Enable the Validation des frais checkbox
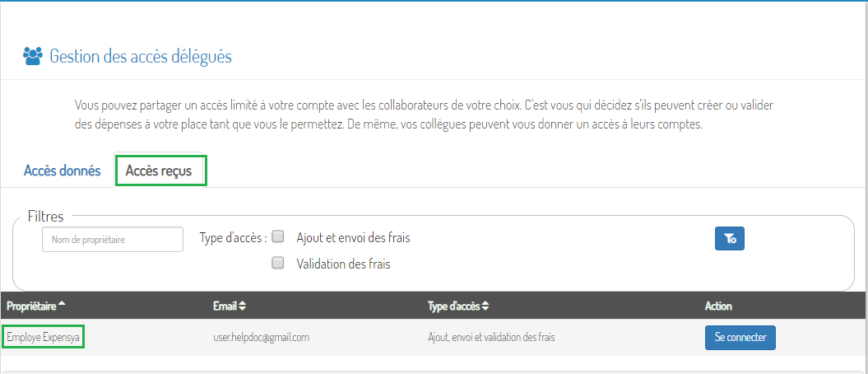Image resolution: width=868 pixels, height=374 pixels. coord(278,263)
